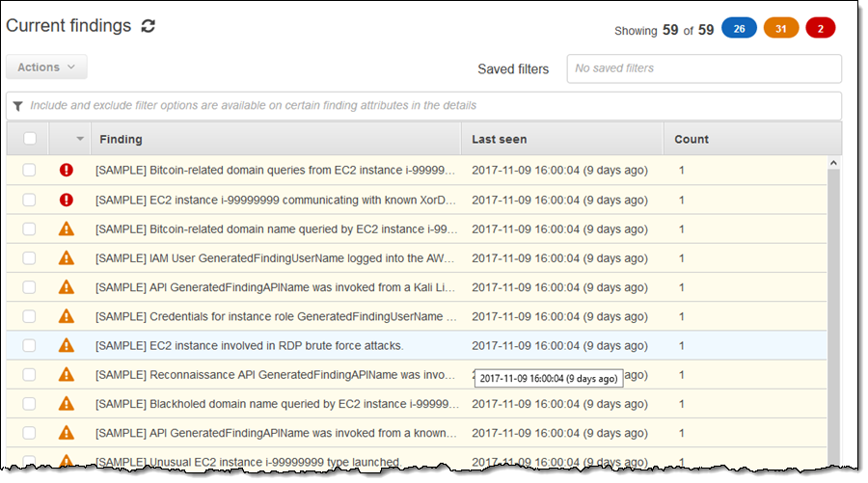
Task: Click orange warning icon on Blackholed domain row
Action: (x=66, y=403)
